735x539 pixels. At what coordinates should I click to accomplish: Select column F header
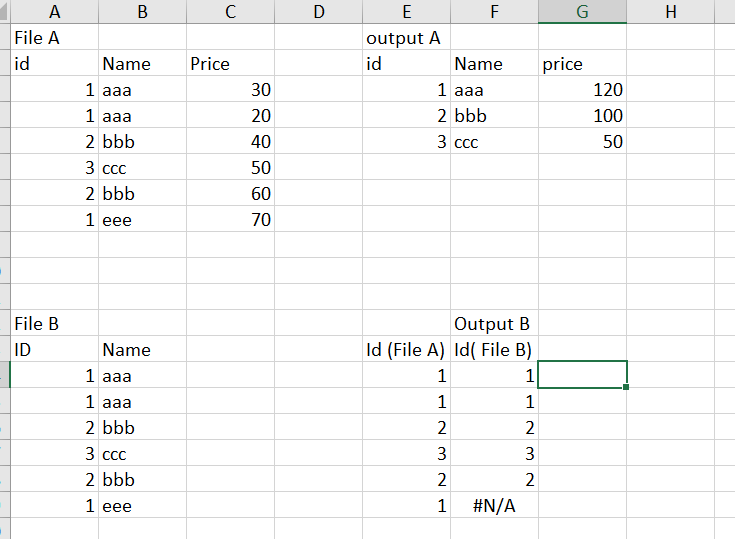click(x=494, y=12)
